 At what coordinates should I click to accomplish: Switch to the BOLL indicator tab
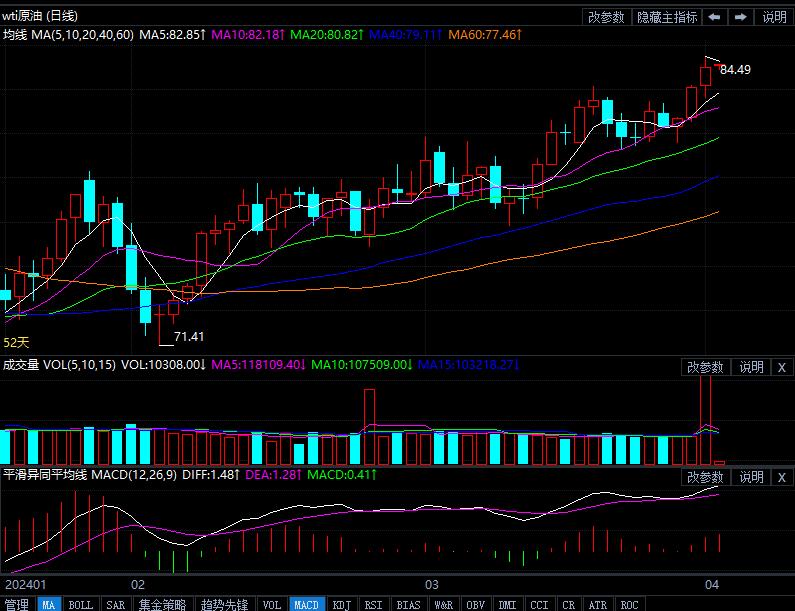point(80,604)
